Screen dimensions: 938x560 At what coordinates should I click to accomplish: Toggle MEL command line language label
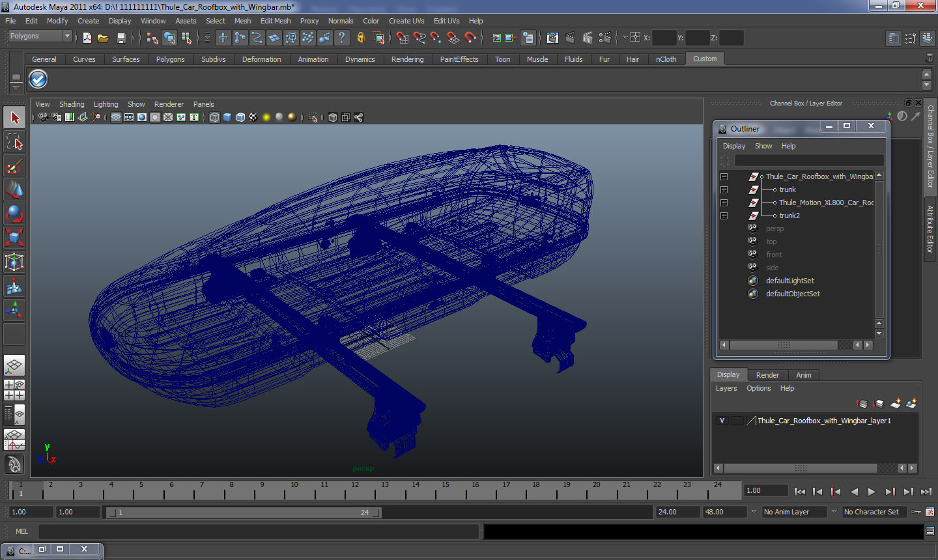22,531
